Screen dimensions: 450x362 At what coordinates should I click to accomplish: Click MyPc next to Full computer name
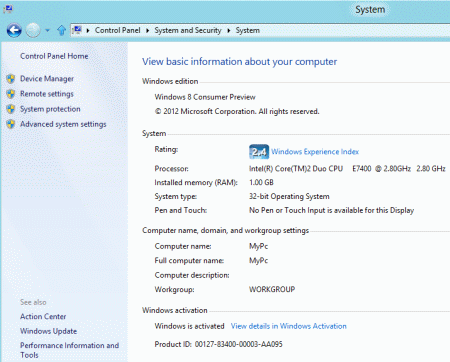tap(258, 261)
